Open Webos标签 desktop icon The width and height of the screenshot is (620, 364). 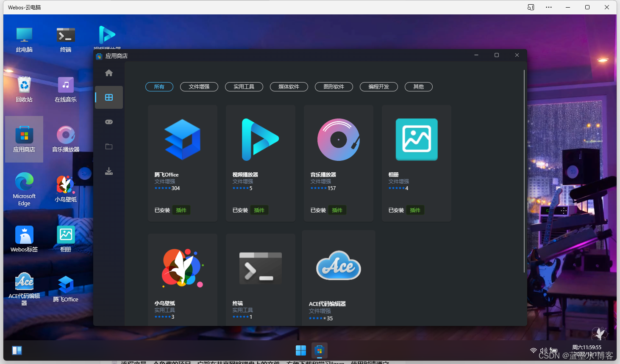pos(24,239)
